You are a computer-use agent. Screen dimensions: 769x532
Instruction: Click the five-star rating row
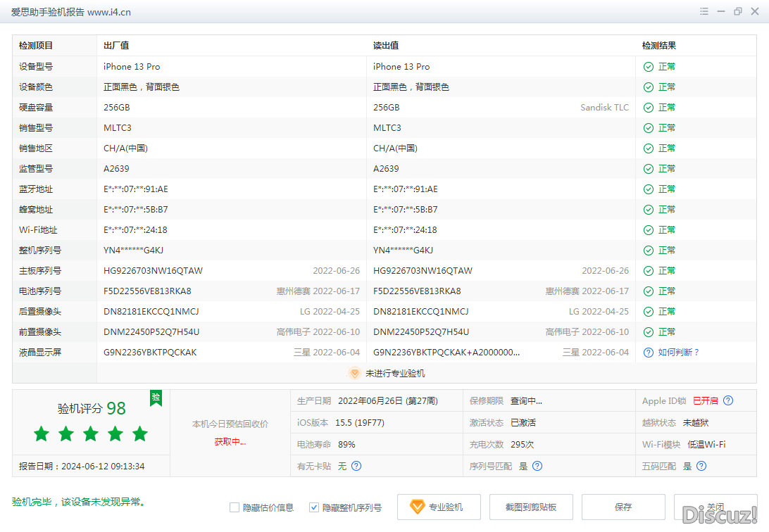pos(91,434)
